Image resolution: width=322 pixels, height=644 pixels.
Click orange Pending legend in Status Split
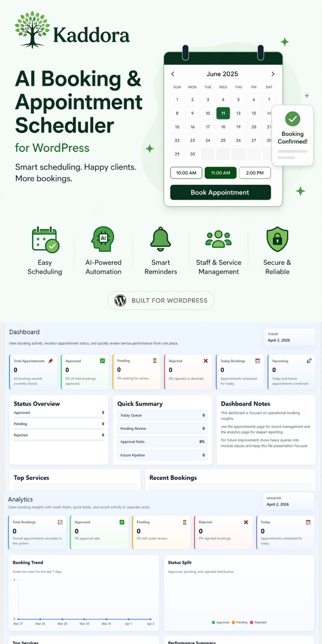coord(239,622)
